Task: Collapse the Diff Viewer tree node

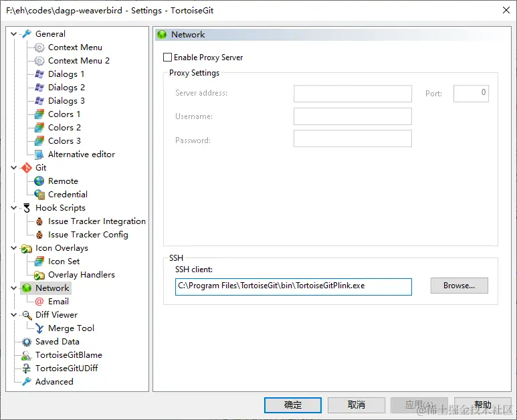Action: 13,315
